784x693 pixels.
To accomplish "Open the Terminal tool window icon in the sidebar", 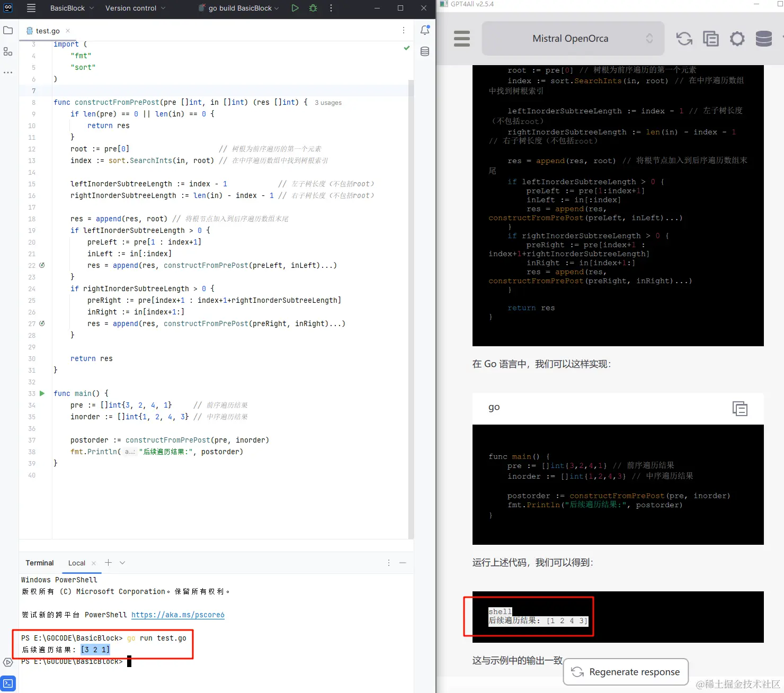I will pyautogui.click(x=8, y=683).
